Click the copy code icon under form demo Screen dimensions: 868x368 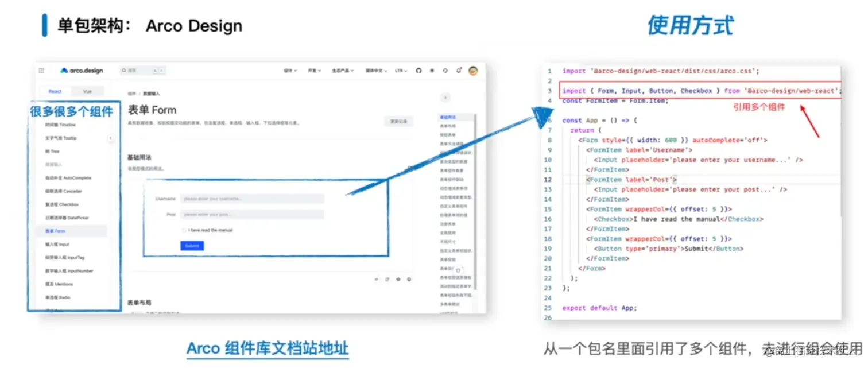tap(387, 279)
